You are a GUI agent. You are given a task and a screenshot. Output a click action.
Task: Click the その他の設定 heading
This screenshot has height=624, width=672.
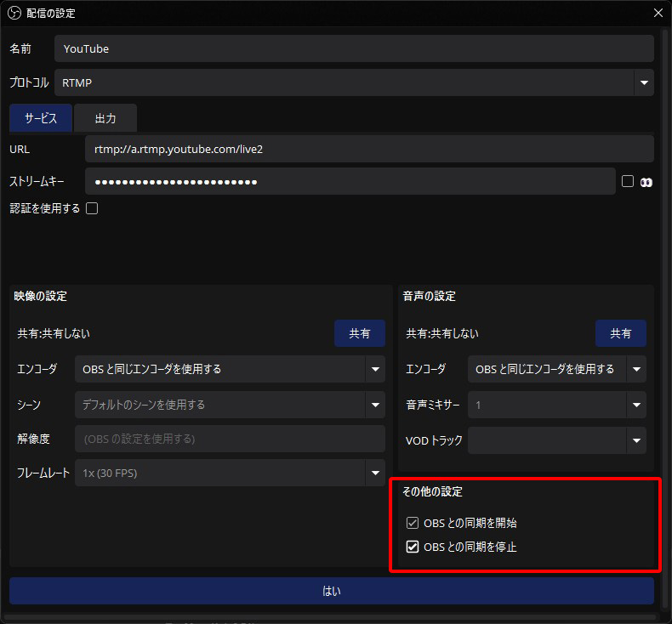[432, 491]
